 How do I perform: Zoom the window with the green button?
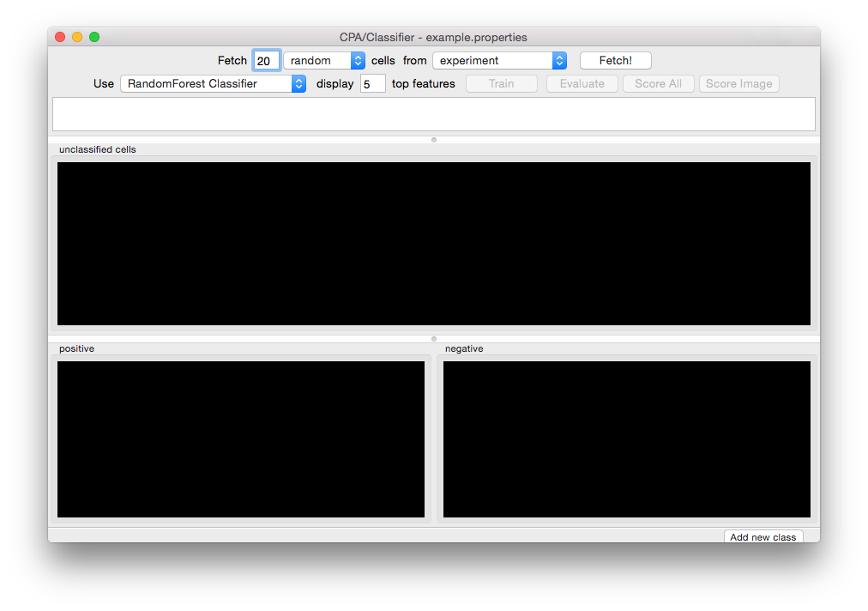coord(94,37)
